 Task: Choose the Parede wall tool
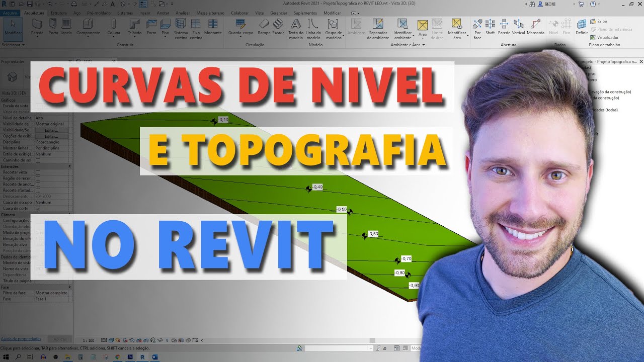tap(37, 28)
